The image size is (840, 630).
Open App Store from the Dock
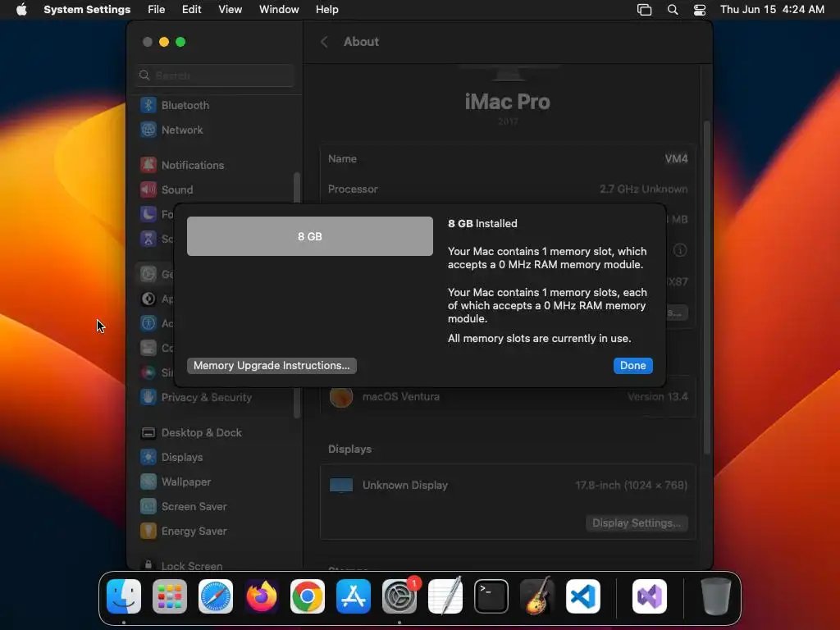353,596
